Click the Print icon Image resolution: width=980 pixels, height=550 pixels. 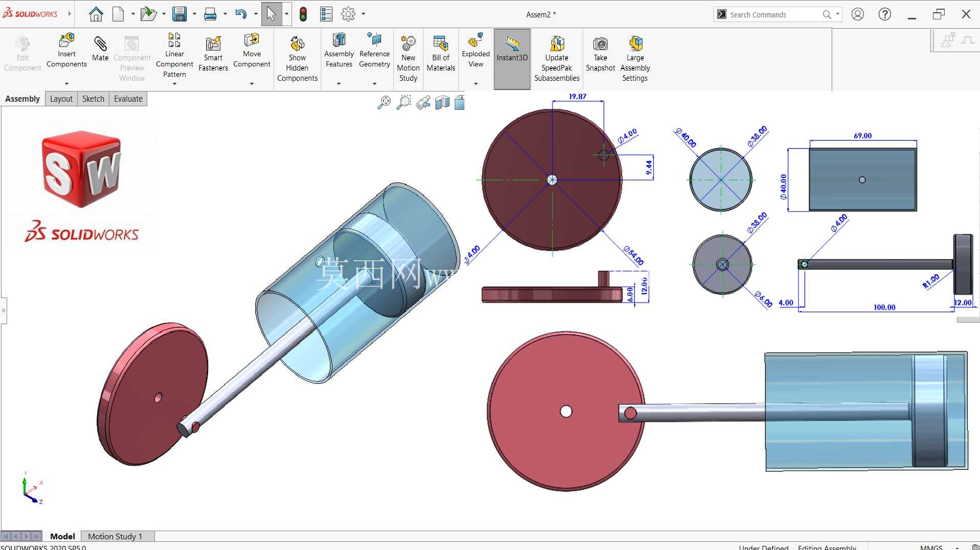(x=210, y=14)
